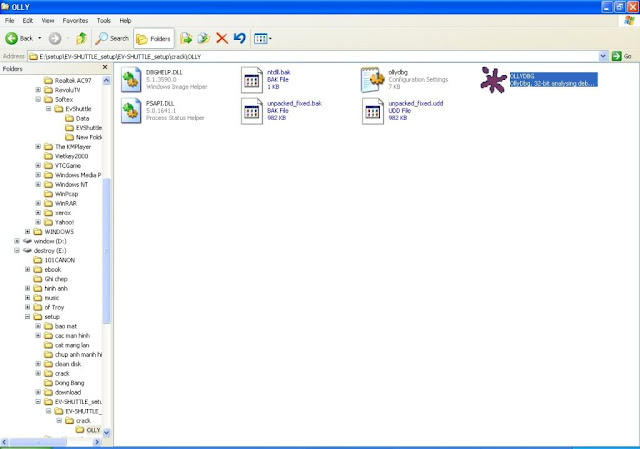
Task: Select the crack folder under EV-SHUTTLE
Action: pyautogui.click(x=78, y=420)
